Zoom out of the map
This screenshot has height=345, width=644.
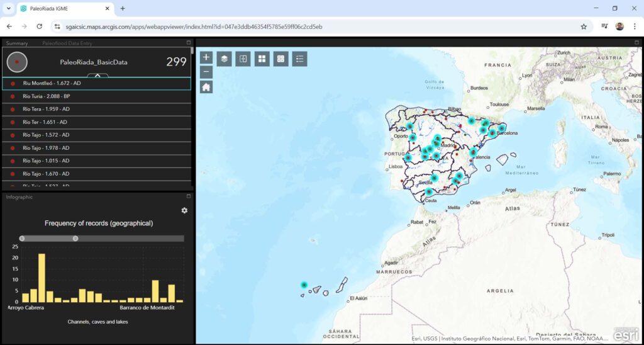[206, 72]
